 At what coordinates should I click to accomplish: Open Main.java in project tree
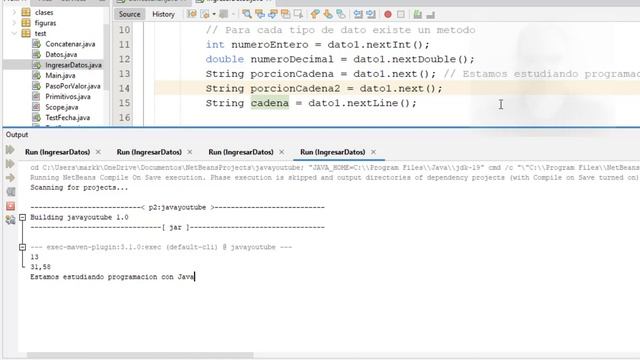coord(60,76)
